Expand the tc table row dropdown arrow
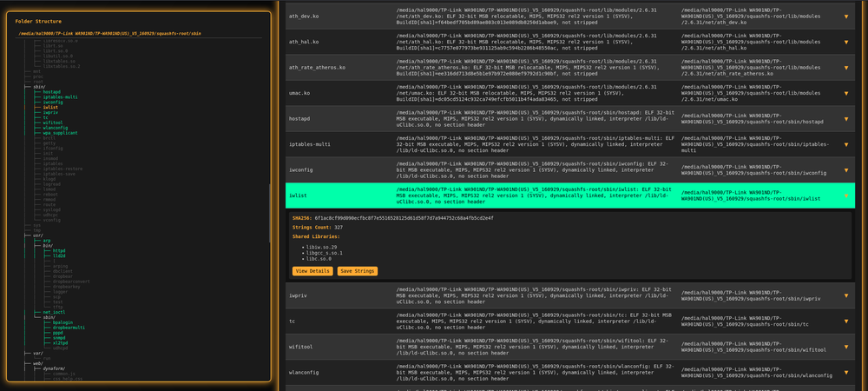This screenshot has width=868, height=391. (x=845, y=321)
